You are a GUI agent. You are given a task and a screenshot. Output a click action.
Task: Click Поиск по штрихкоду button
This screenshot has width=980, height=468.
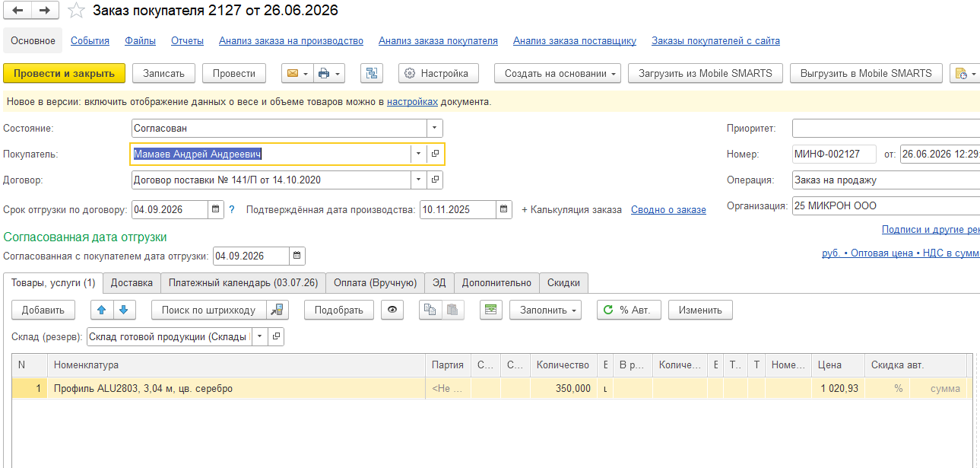pos(209,310)
